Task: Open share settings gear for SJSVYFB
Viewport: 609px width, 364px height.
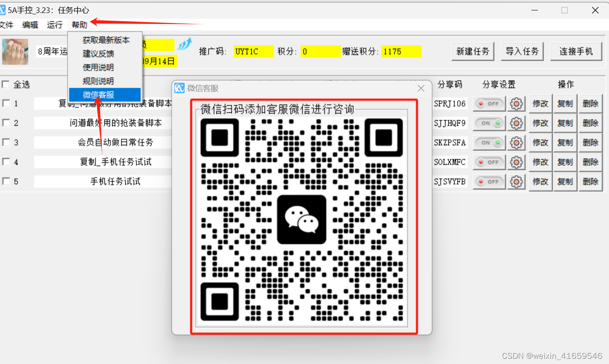Action: [516, 182]
